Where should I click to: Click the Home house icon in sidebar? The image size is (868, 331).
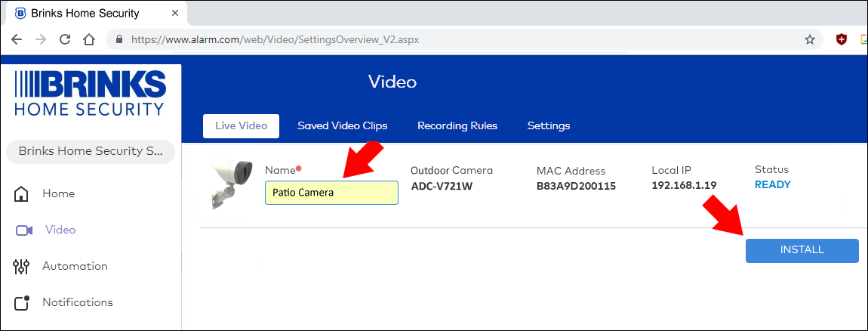(21, 193)
